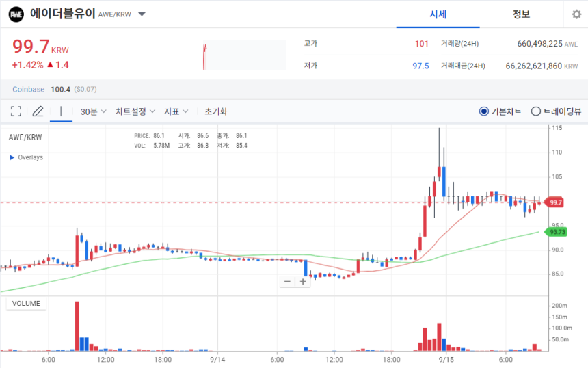This screenshot has height=368, width=588.
Task: Click the 24H volume 660,498,225 value
Action: [539, 44]
